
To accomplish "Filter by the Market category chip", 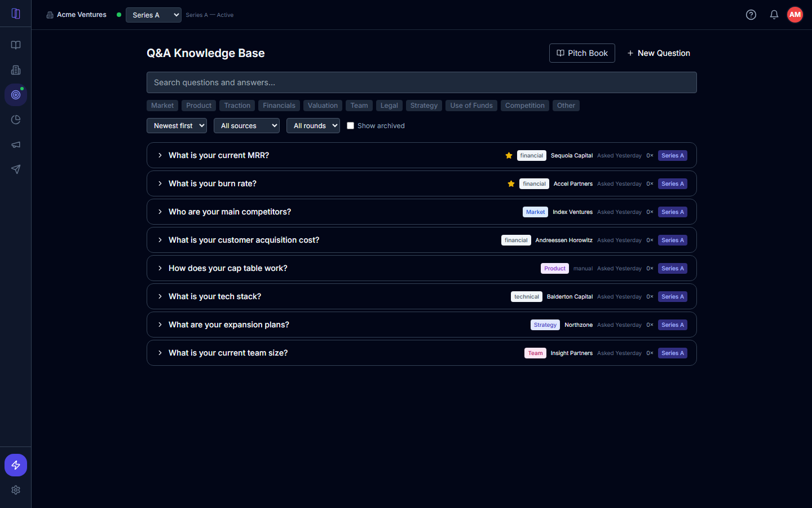I will point(162,106).
